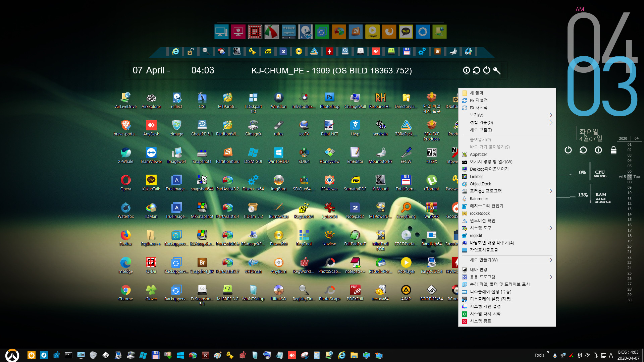644x362 pixels.
Task: Choose 새로 고침(E) in the context menu
Action: 507,130
